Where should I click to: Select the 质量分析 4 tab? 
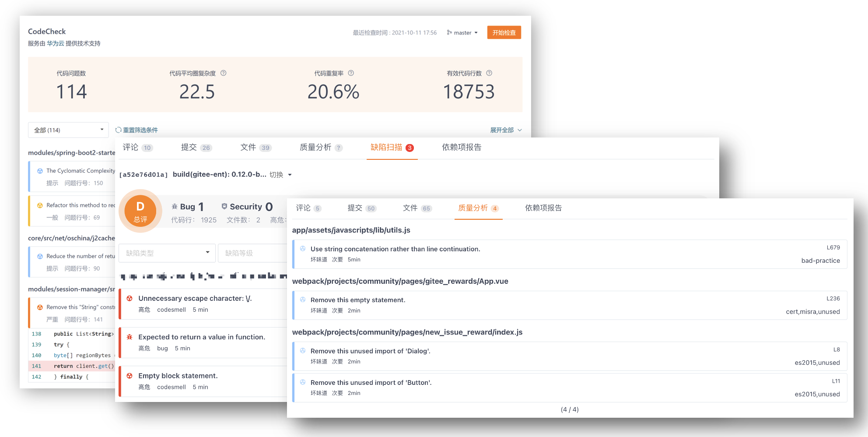point(478,208)
